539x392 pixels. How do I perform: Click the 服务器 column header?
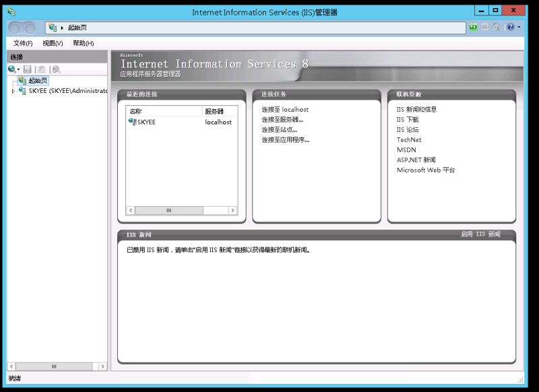220,111
